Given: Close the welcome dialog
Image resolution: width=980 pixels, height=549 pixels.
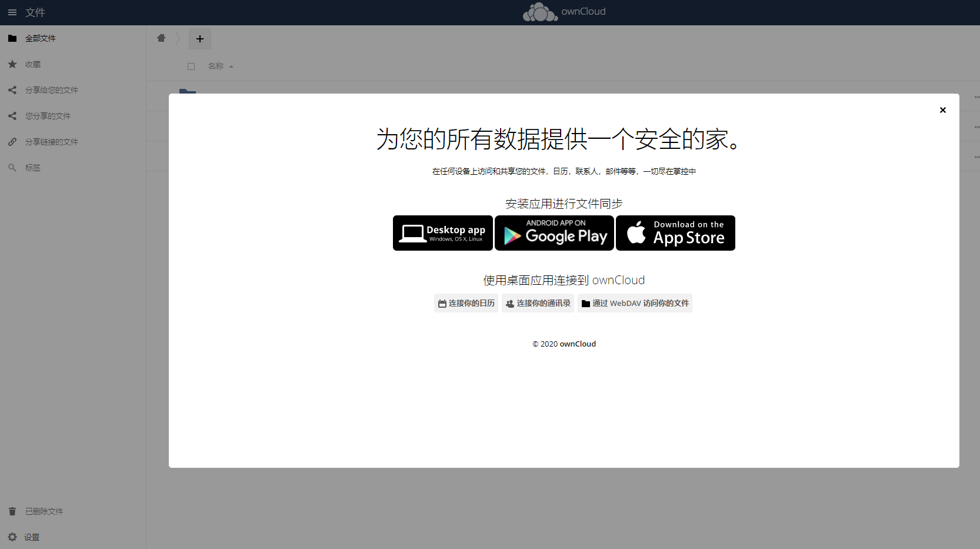Looking at the screenshot, I should 943,110.
